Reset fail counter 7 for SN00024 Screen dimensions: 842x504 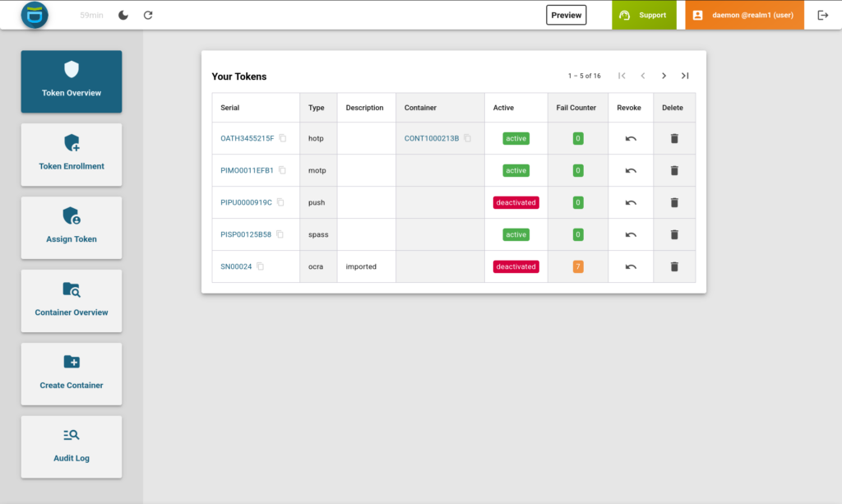tap(578, 266)
